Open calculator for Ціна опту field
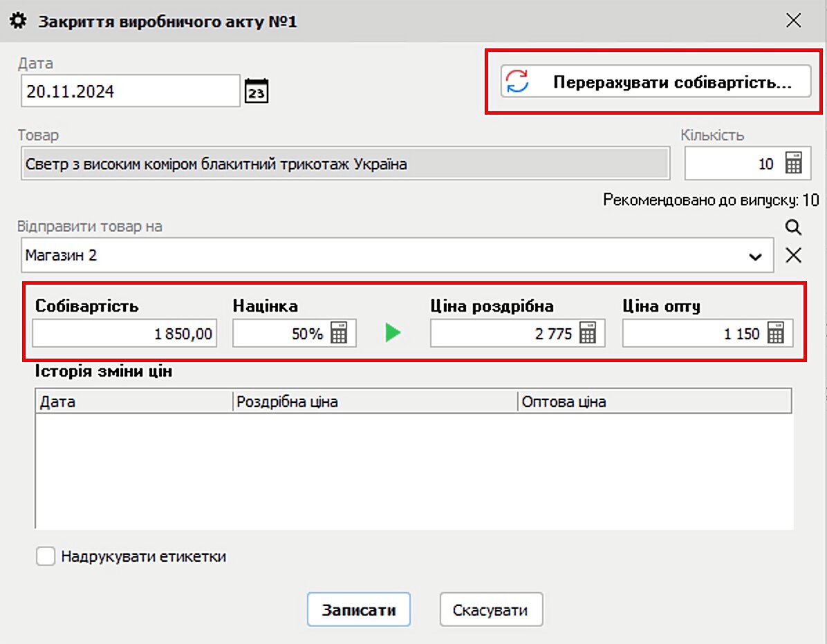Viewport: 827px width, 644px height. click(x=776, y=334)
